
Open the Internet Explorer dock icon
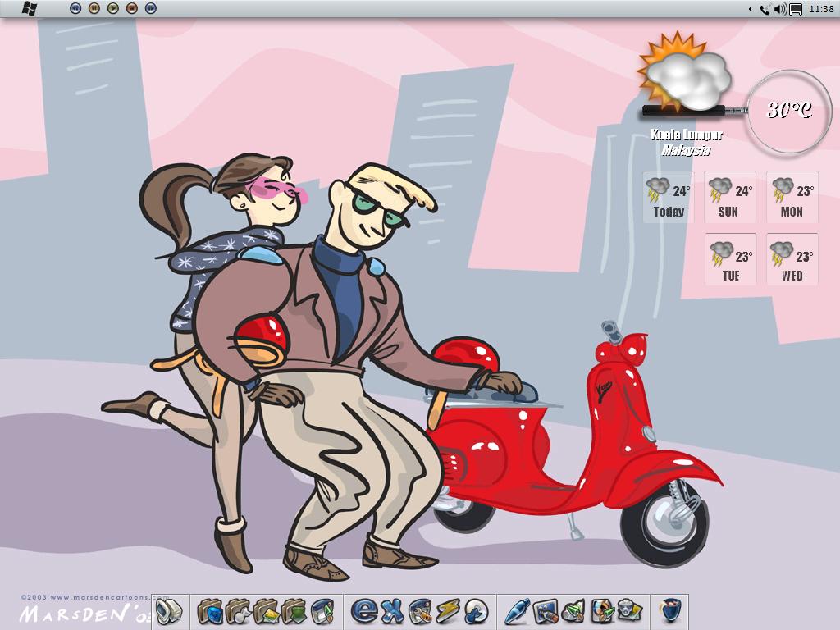364,611
